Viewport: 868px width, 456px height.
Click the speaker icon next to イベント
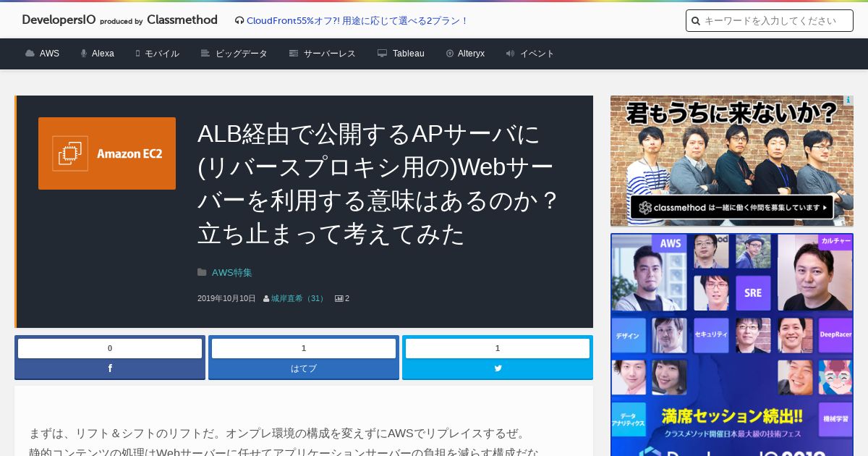click(x=510, y=54)
